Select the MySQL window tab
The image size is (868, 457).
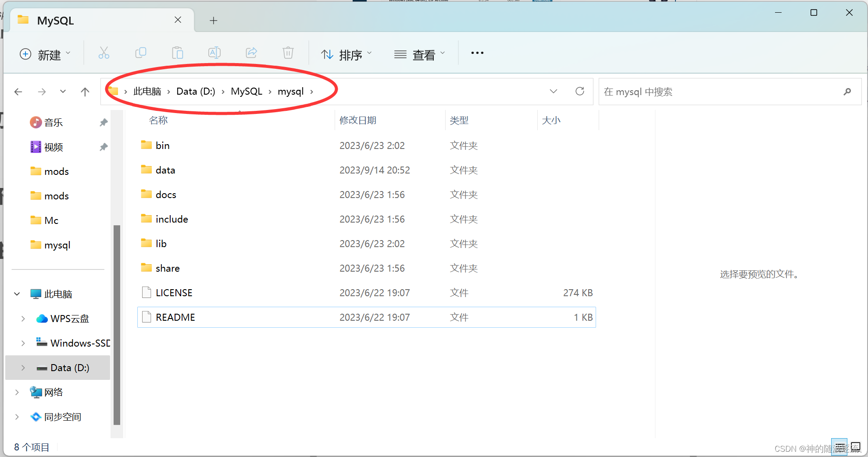point(101,20)
